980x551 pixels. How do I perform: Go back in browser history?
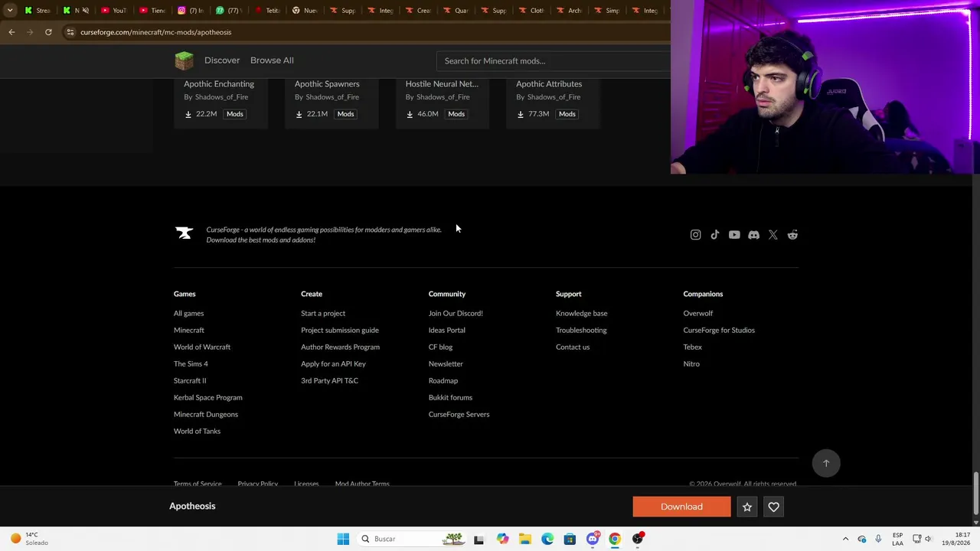point(11,32)
